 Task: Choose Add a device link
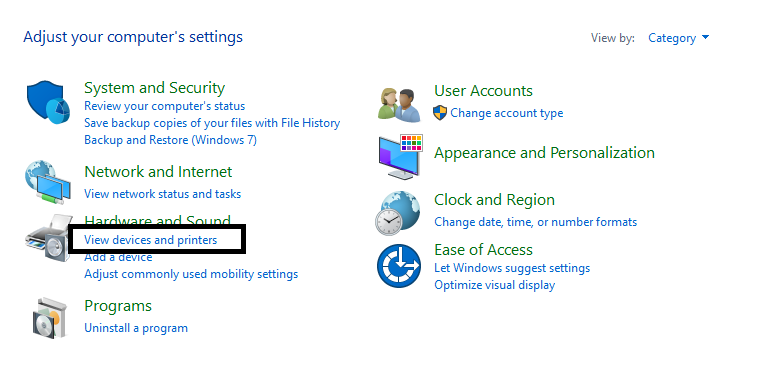coord(118,257)
